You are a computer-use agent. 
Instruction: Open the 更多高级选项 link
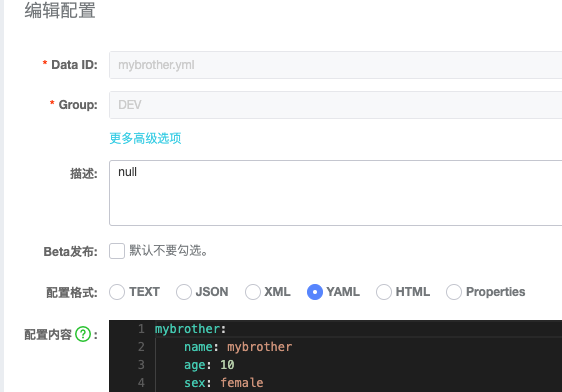coord(145,138)
